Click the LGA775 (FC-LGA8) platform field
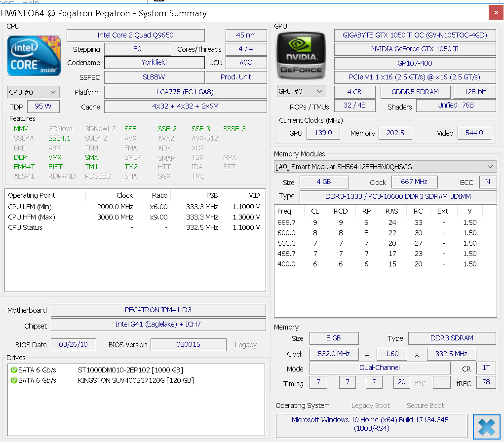The height and width of the screenshot is (442, 504). tap(185, 92)
